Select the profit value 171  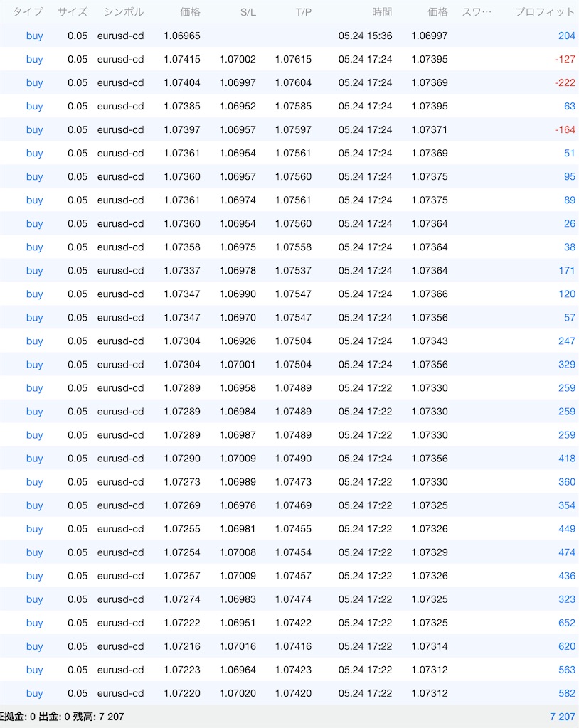pos(567,271)
